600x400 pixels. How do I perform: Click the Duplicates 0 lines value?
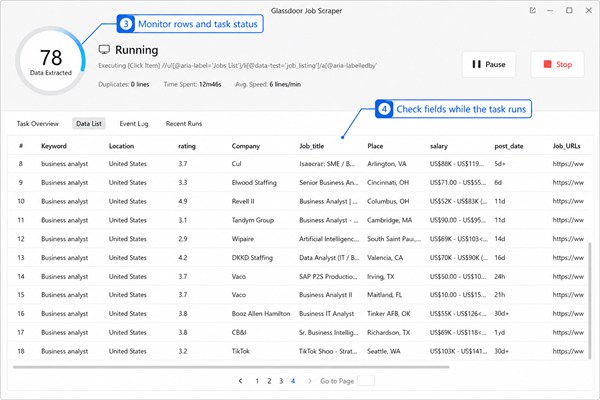tap(140, 84)
